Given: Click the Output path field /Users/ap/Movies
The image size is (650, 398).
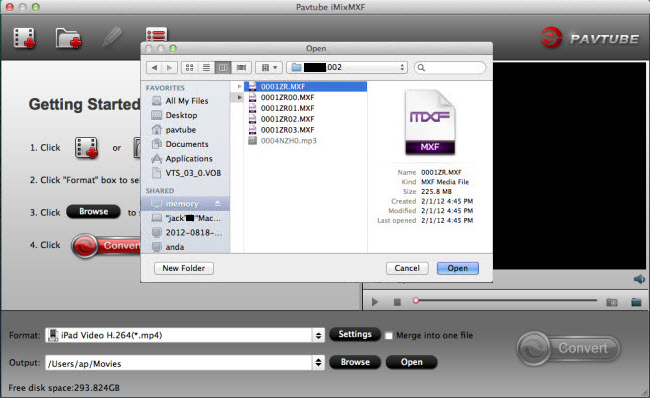Looking at the screenshot, I should 179,363.
